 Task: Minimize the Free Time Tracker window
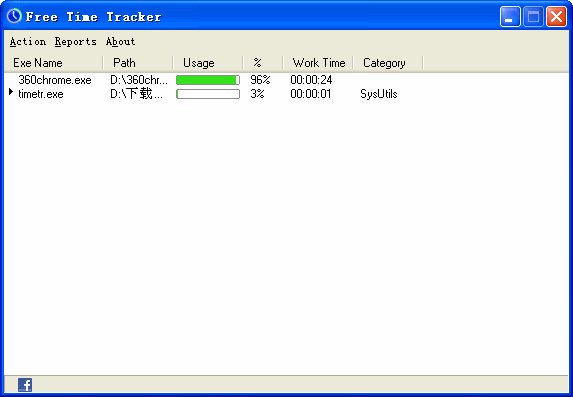click(x=510, y=16)
